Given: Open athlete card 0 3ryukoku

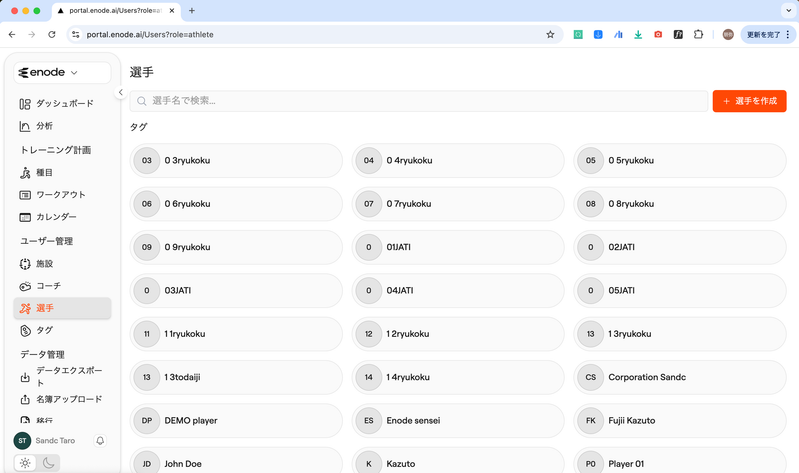Looking at the screenshot, I should point(236,161).
